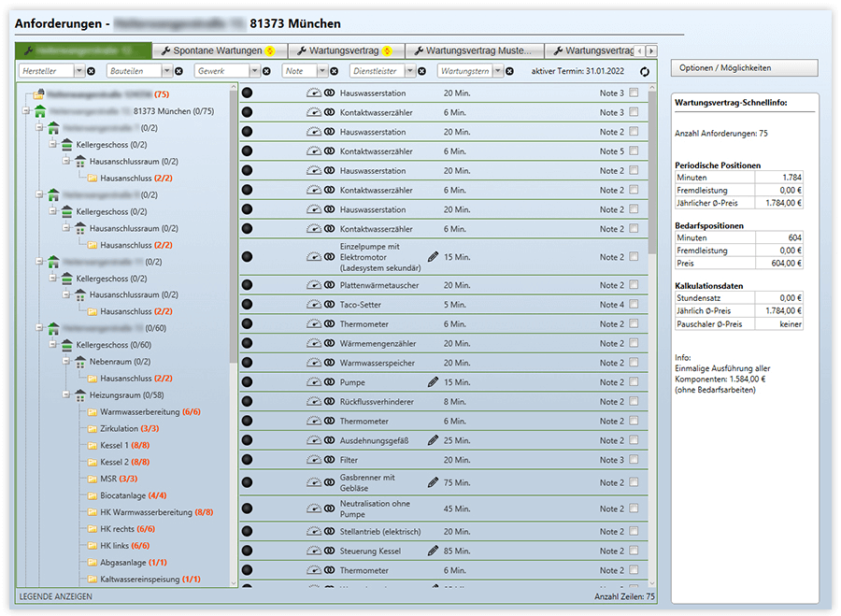The height and width of the screenshot is (616, 841).
Task: Open the Dienstleister filter dropdown
Action: point(408,71)
